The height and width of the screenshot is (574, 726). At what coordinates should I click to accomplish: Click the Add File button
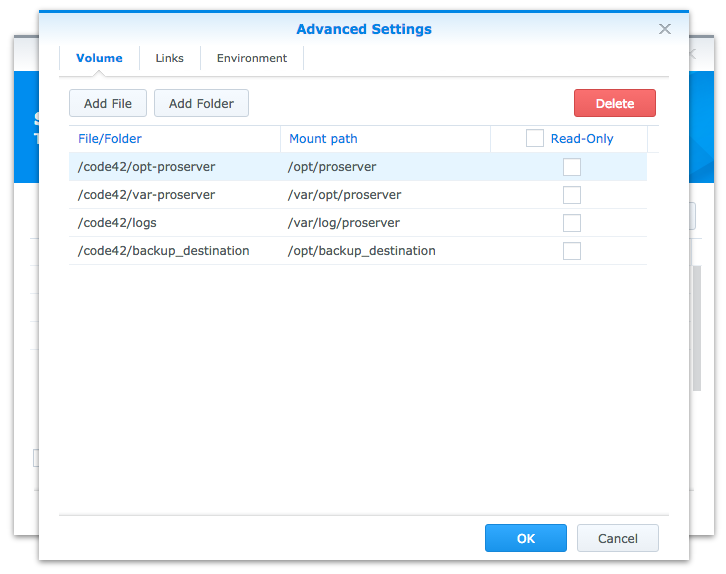tap(108, 103)
